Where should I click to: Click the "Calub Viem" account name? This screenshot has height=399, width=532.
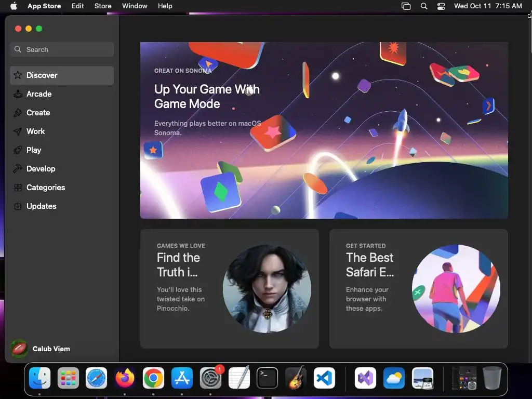[x=51, y=349]
